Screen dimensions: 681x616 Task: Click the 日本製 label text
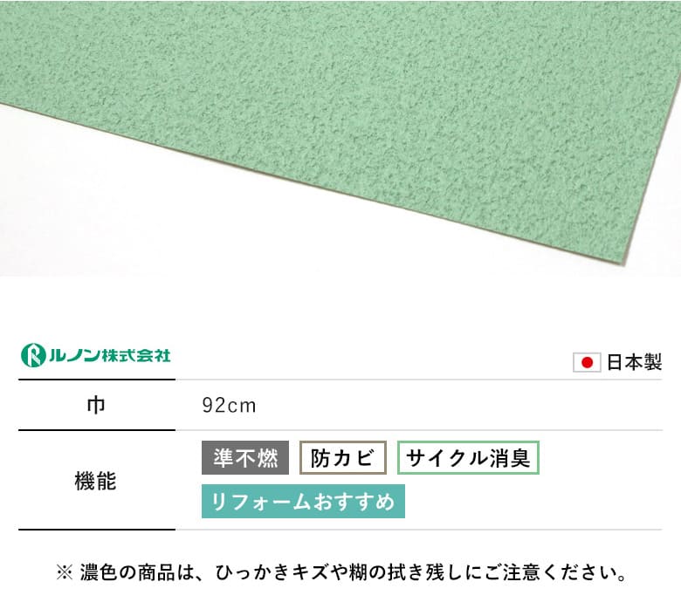634,362
